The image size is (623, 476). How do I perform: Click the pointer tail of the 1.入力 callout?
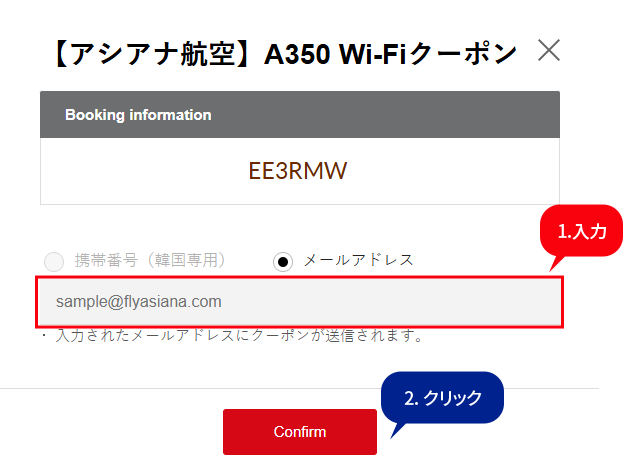coord(555,265)
